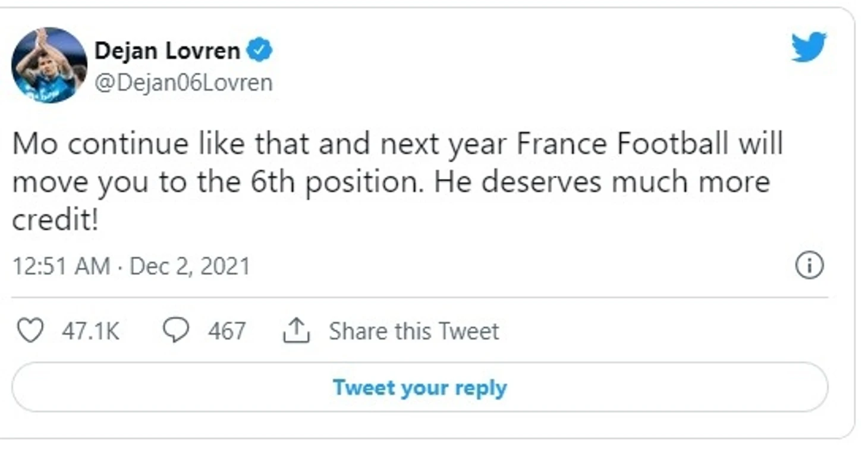Viewport: 868px width, 458px height.
Task: Click the 47.1K likes count
Action: [90, 331]
